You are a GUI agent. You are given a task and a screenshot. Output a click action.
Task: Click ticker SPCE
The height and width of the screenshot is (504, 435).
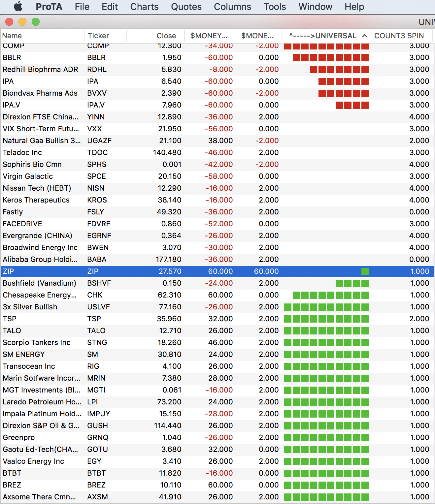tap(96, 176)
